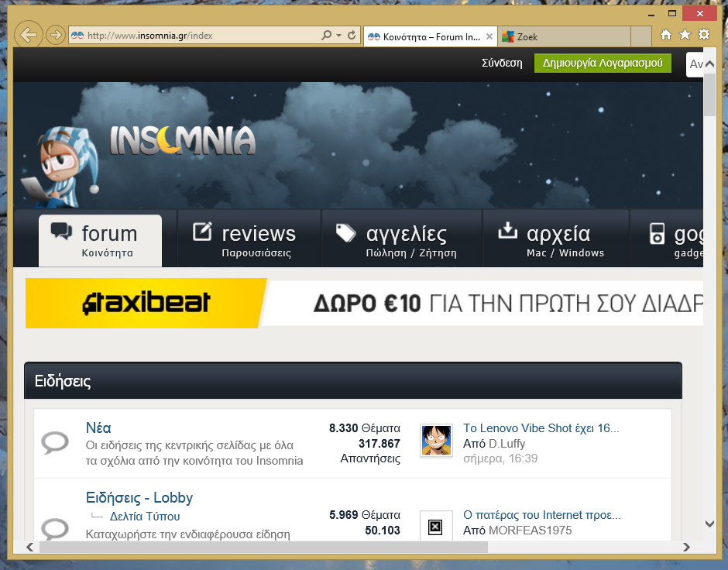Open the forum Κοινότητα menu item

pos(100,240)
